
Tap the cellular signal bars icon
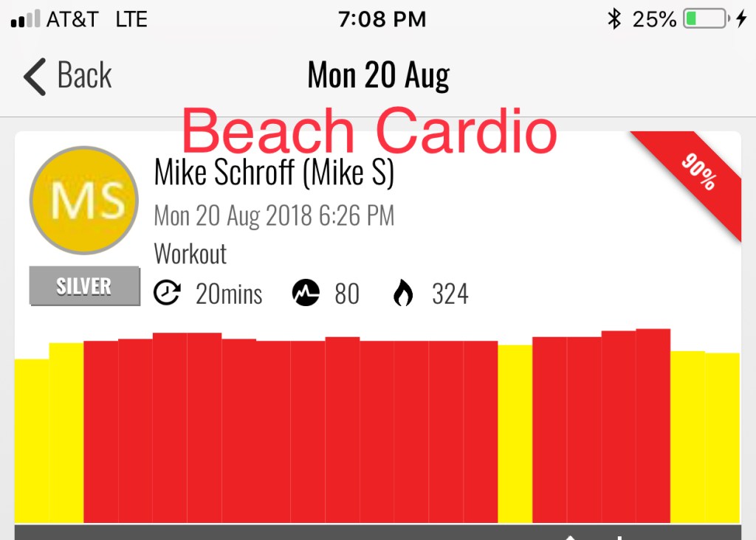click(x=25, y=19)
